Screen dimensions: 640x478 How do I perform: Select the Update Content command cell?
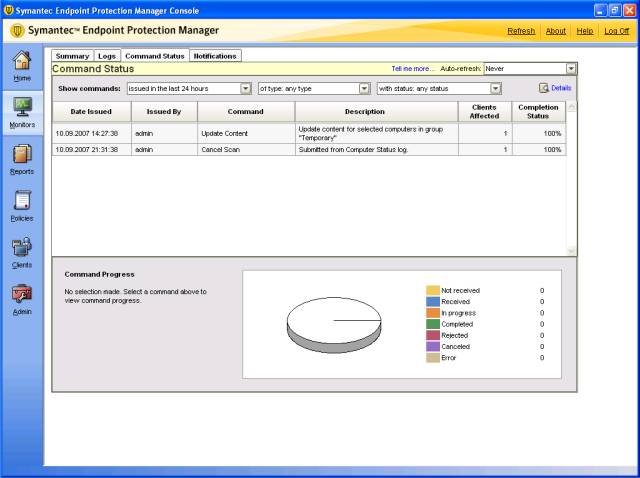(246, 133)
